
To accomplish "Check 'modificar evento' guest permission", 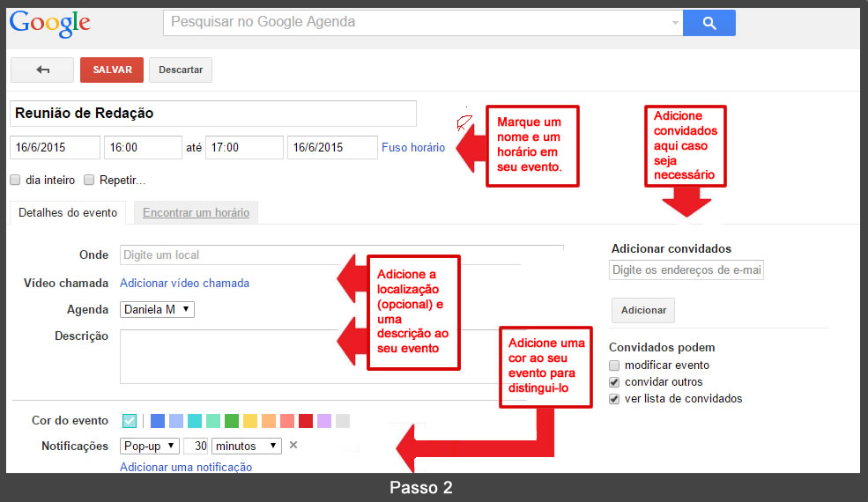I will point(614,365).
